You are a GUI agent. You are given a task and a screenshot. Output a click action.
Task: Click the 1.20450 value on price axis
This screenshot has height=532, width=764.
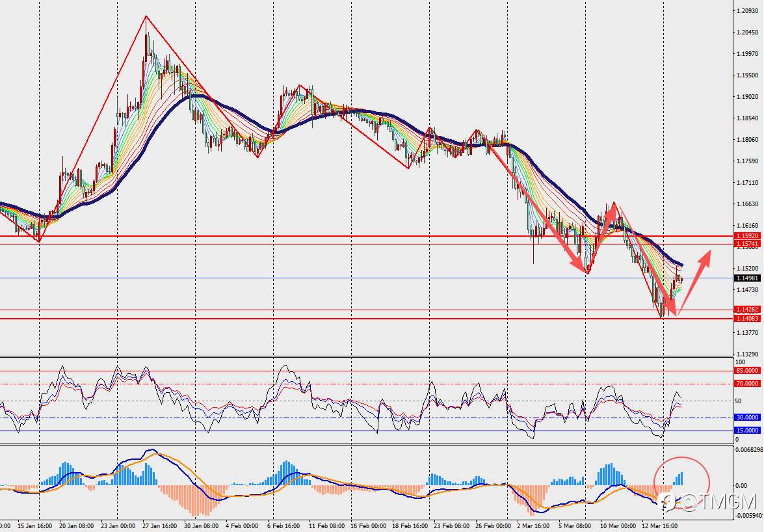pyautogui.click(x=748, y=32)
